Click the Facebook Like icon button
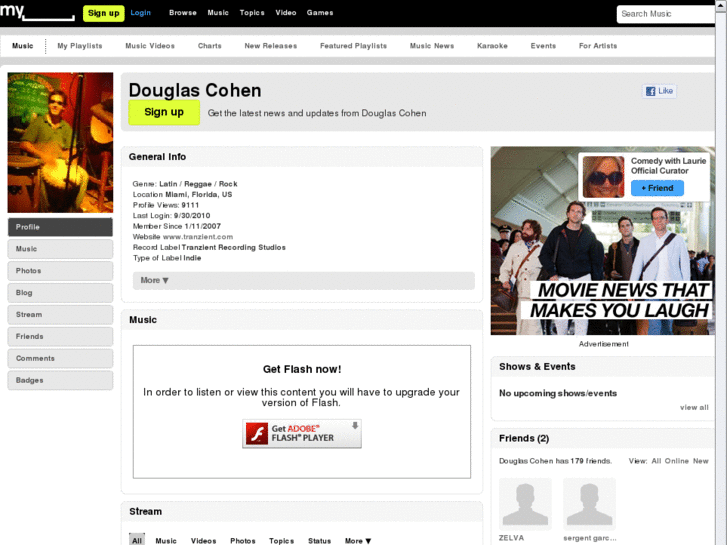 [659, 91]
